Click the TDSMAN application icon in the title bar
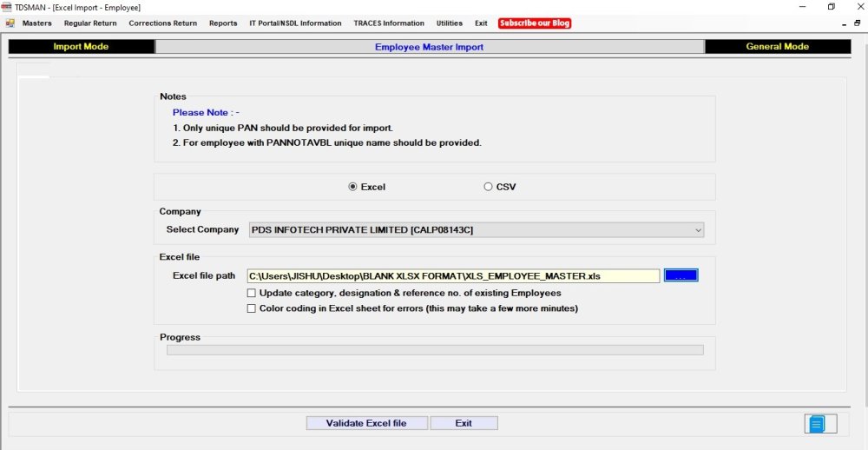868x450 pixels. pos(7,7)
